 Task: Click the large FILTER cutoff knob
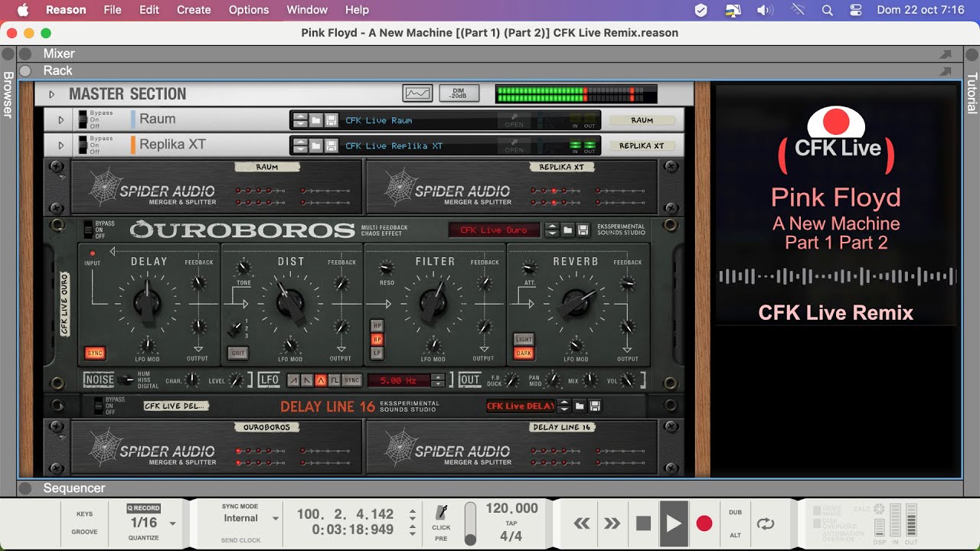[433, 304]
